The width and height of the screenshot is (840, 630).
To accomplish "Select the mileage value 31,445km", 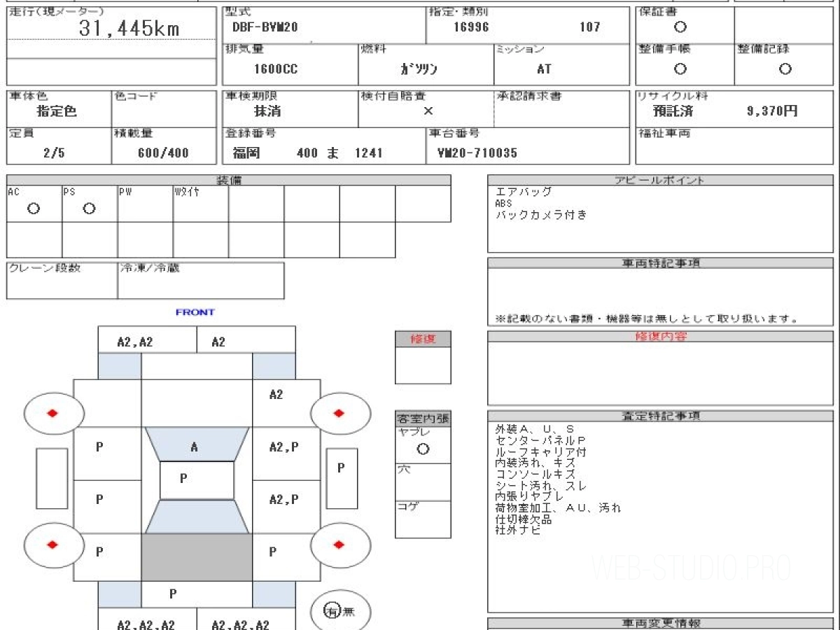I will pos(129,28).
